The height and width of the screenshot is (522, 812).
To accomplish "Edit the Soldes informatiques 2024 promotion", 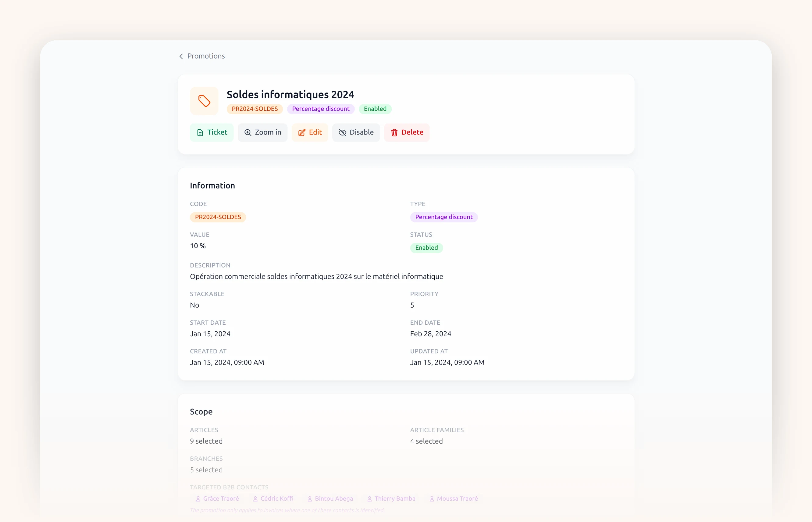I will [x=310, y=132].
